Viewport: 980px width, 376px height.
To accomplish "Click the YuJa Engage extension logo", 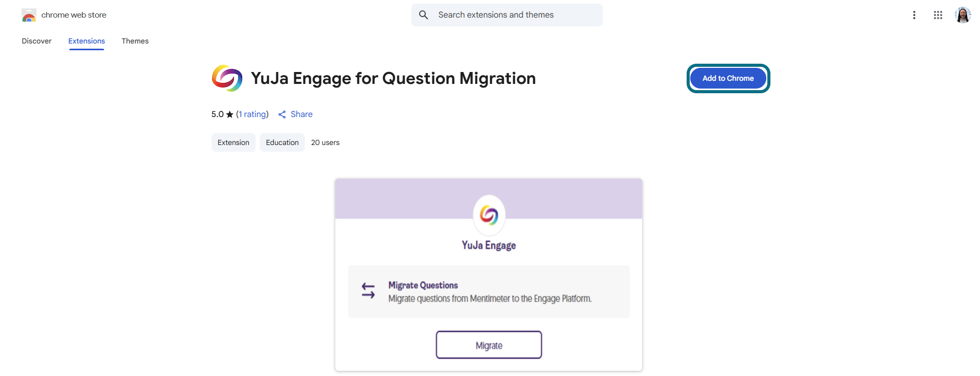I will tap(227, 78).
